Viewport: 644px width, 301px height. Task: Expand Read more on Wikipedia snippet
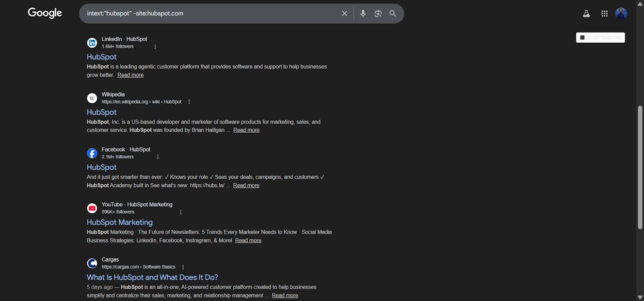pyautogui.click(x=247, y=130)
